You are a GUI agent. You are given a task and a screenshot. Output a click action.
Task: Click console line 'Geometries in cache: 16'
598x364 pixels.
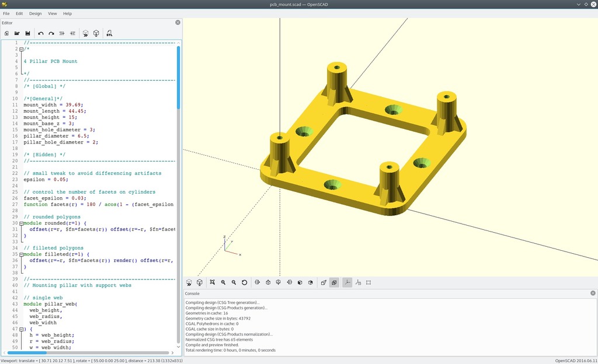click(x=207, y=313)
